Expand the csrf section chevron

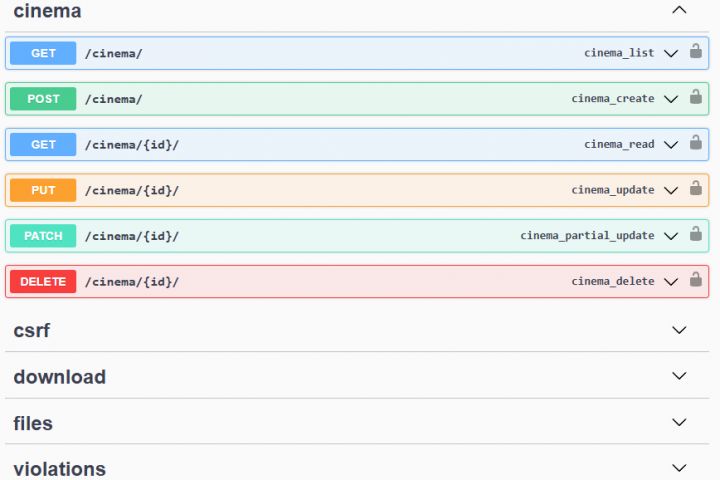pos(680,330)
